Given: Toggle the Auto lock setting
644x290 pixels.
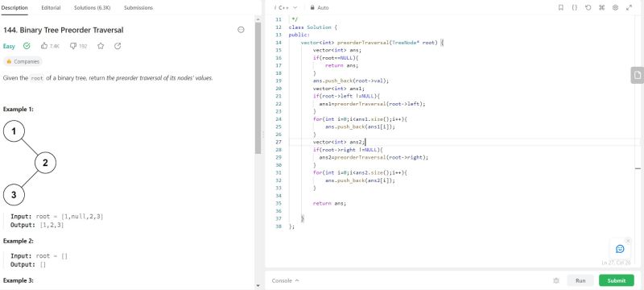Looking at the screenshot, I should click(x=319, y=7).
